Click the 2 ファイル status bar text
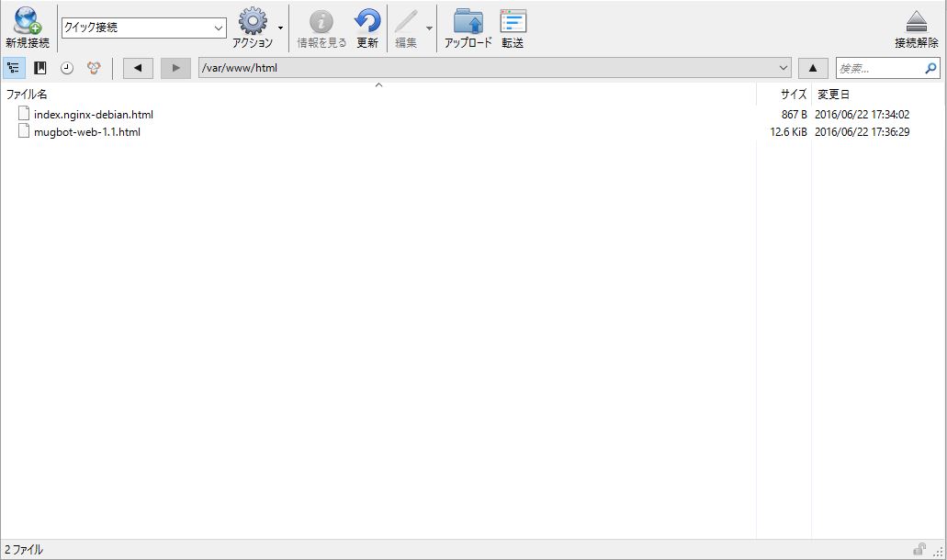The width and height of the screenshot is (947, 560). pos(24,549)
